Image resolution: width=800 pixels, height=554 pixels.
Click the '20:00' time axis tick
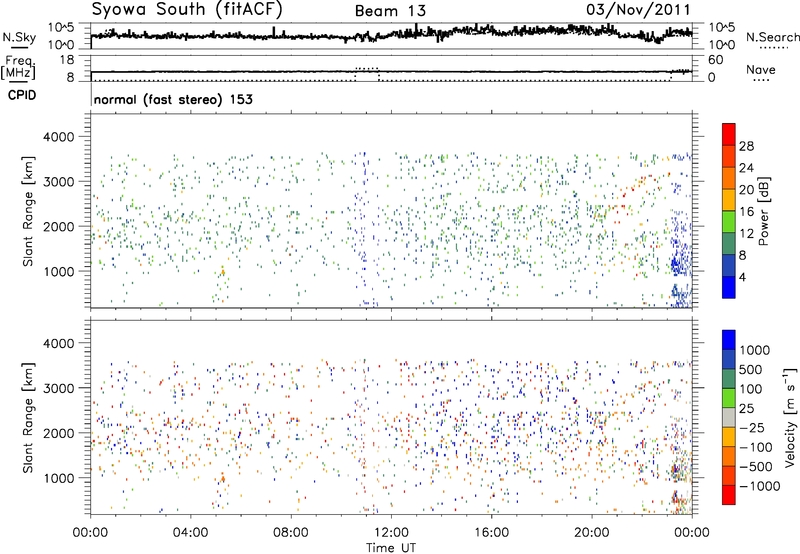click(x=592, y=533)
